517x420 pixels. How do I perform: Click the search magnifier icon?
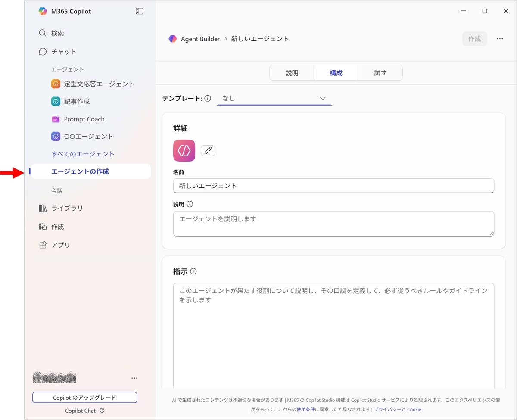42,33
